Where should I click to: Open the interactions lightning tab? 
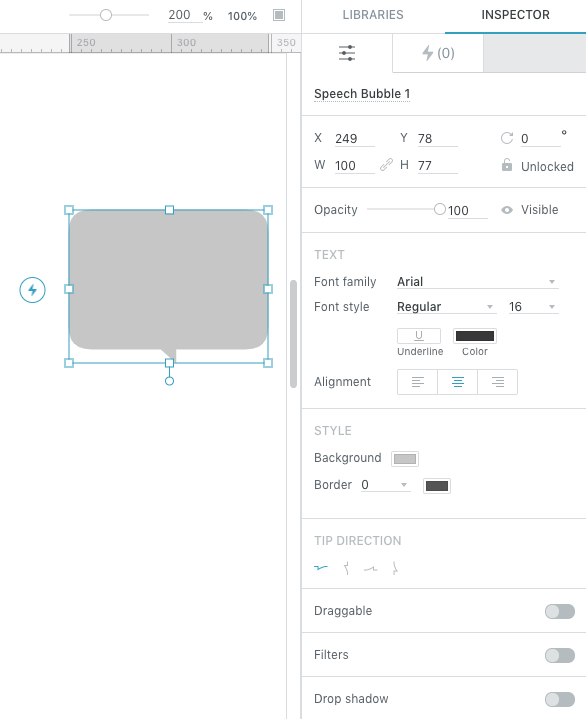click(438, 53)
